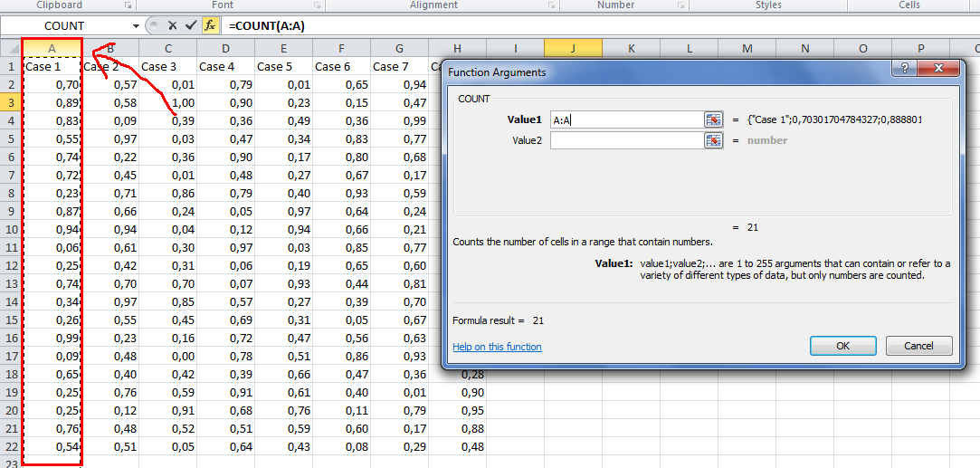The width and height of the screenshot is (980, 468).
Task: Select column K header
Action: click(632, 48)
